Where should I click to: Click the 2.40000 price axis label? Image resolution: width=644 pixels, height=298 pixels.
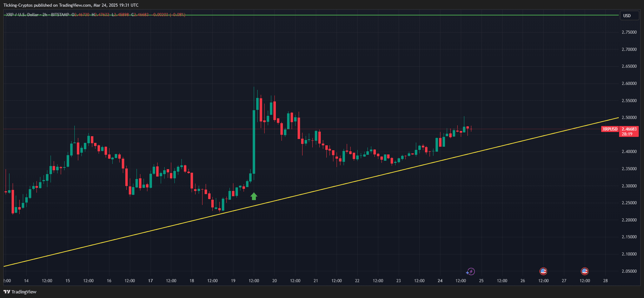[629, 152]
